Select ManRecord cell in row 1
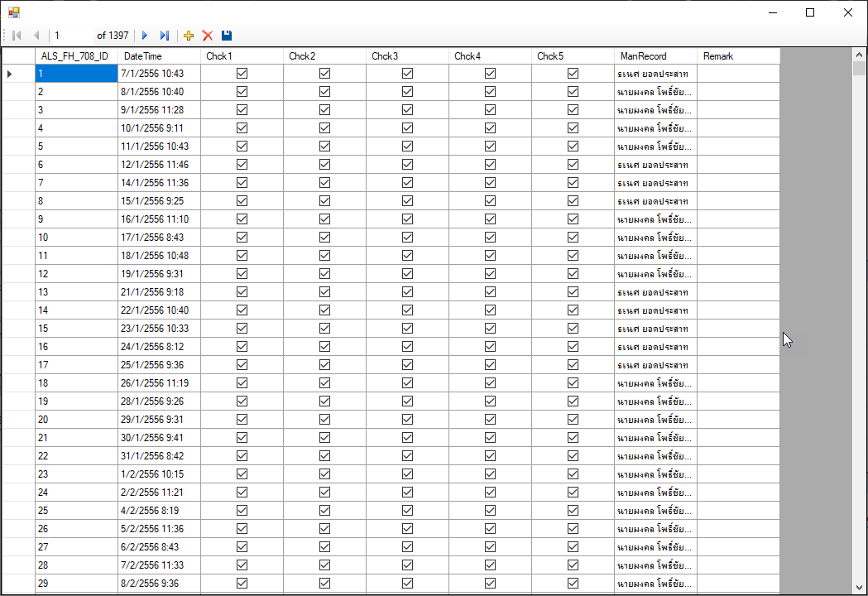Screen dimensions: 868x596 point(655,73)
